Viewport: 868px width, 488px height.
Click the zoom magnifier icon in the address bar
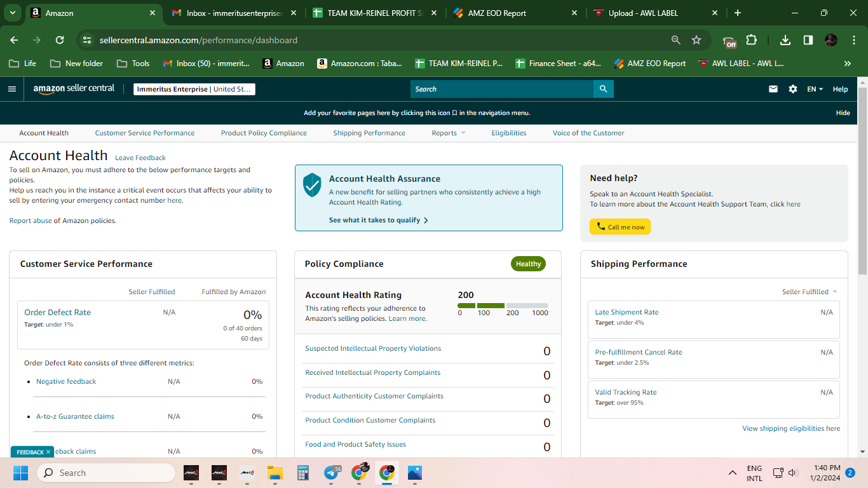point(676,40)
